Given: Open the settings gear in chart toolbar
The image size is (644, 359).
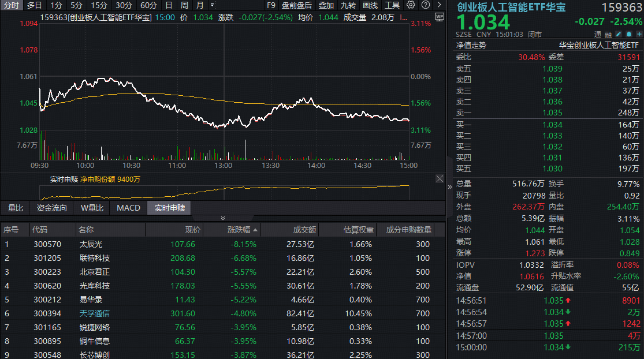Looking at the screenshot, I should [411, 5].
